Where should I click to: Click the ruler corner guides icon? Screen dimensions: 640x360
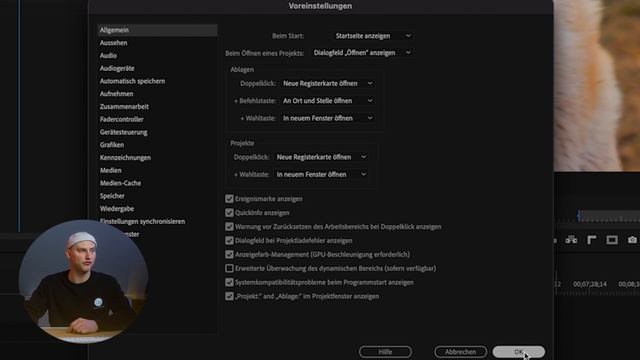coord(591,240)
